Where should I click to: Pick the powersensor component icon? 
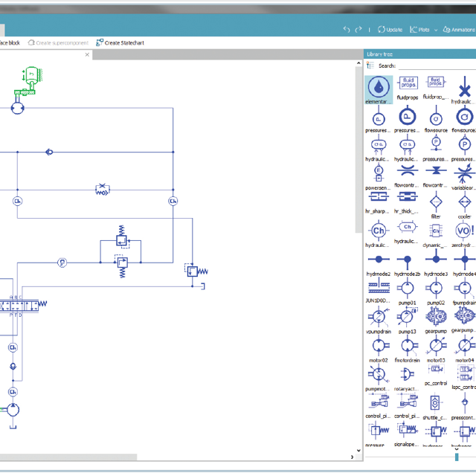click(379, 173)
